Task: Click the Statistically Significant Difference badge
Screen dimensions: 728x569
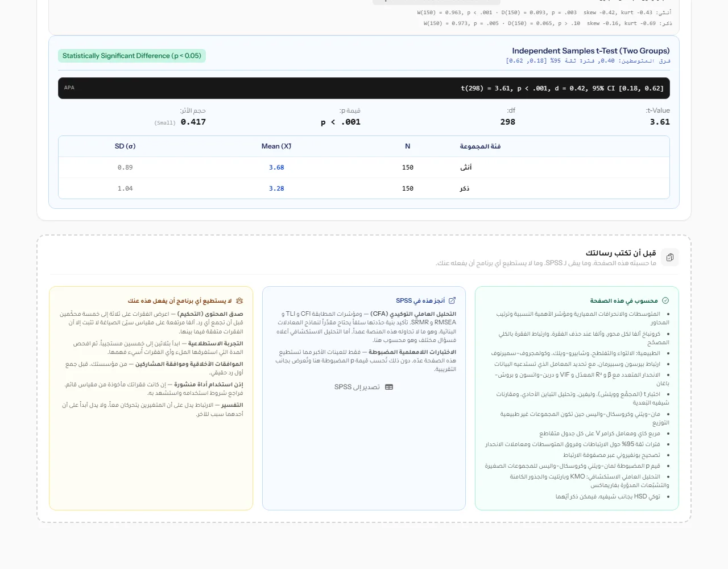Action: (x=132, y=56)
